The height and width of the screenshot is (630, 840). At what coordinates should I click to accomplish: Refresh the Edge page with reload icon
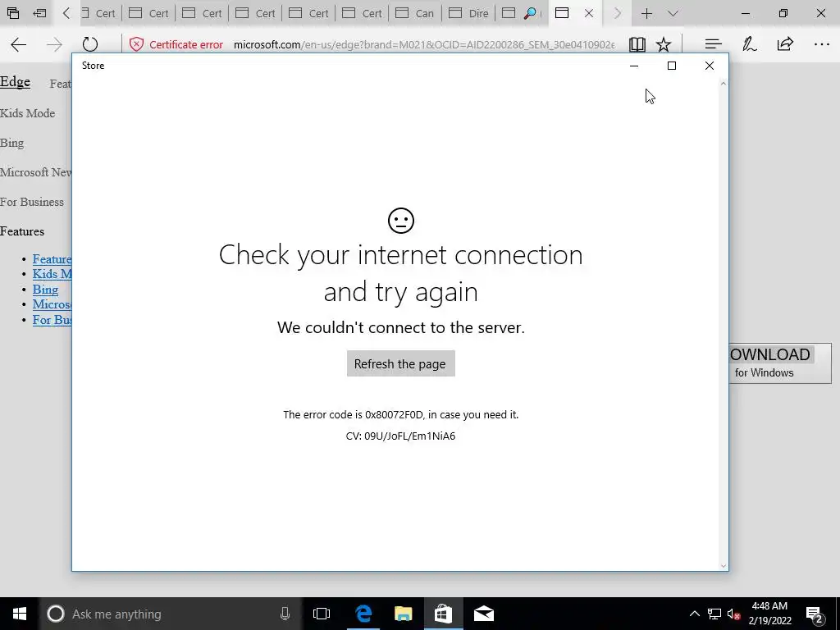pos(90,44)
